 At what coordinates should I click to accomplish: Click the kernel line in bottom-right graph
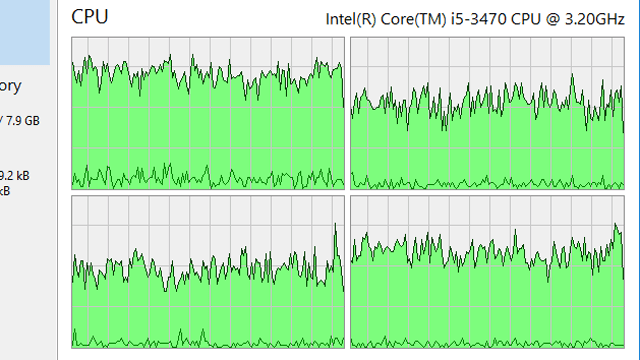click(487, 343)
